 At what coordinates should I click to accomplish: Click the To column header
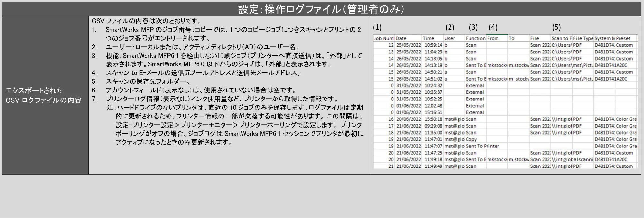coord(518,38)
